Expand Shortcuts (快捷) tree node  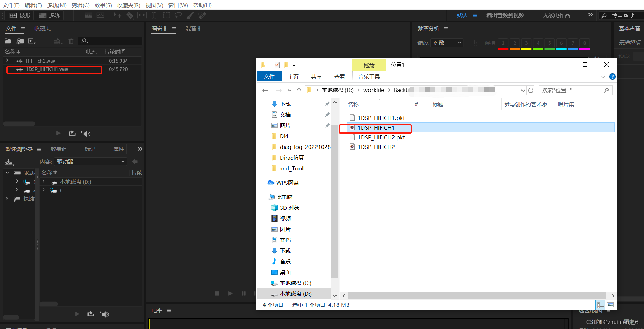(x=7, y=198)
